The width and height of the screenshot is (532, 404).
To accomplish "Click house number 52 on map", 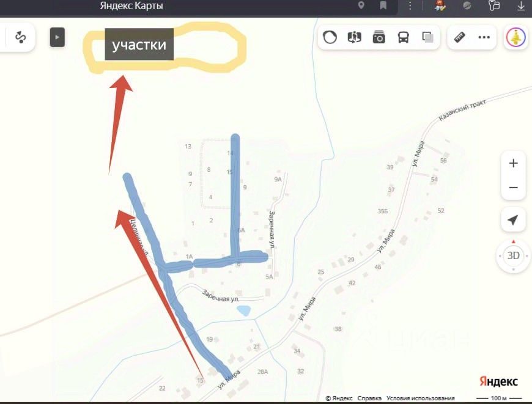I will point(441,211).
